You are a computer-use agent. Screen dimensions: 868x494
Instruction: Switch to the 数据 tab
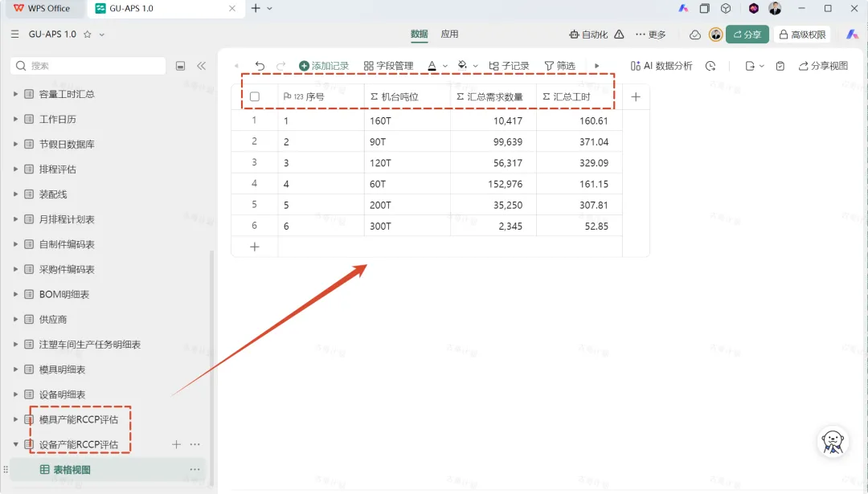coord(419,35)
